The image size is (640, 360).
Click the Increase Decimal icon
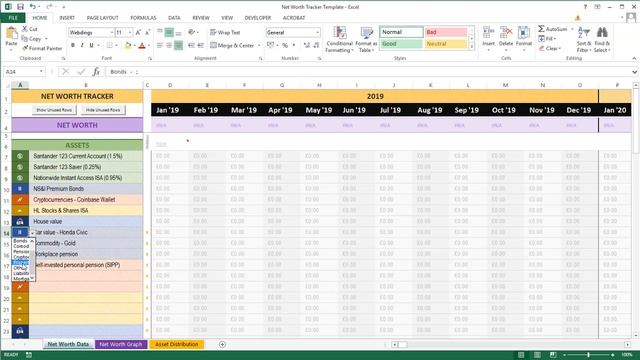click(307, 45)
